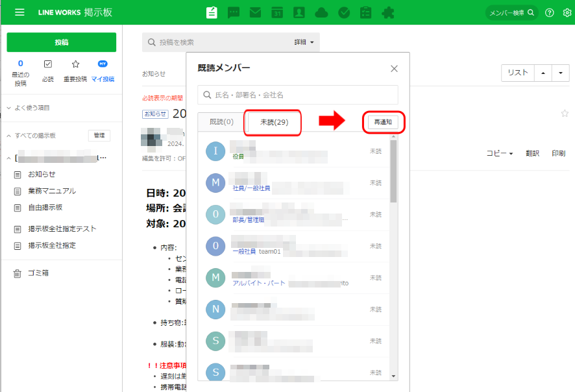Click the 再通知 button
575x392 pixels.
tap(383, 122)
